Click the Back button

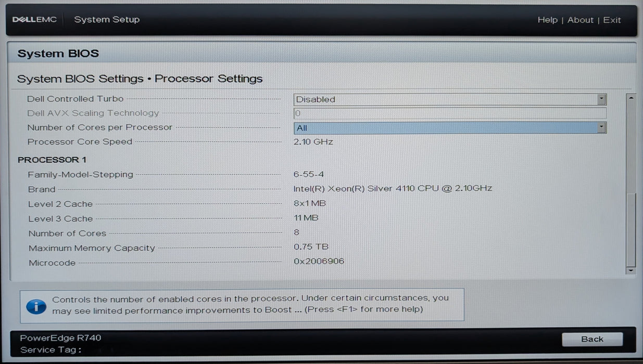click(x=592, y=339)
